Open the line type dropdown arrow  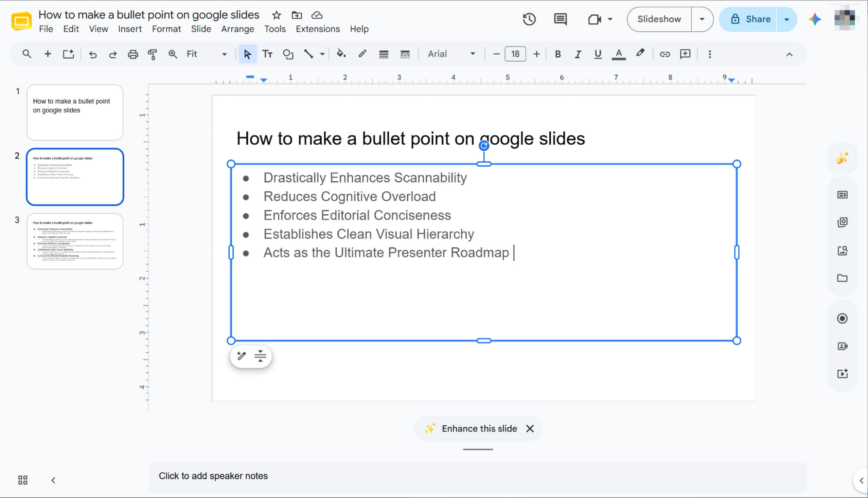[322, 54]
